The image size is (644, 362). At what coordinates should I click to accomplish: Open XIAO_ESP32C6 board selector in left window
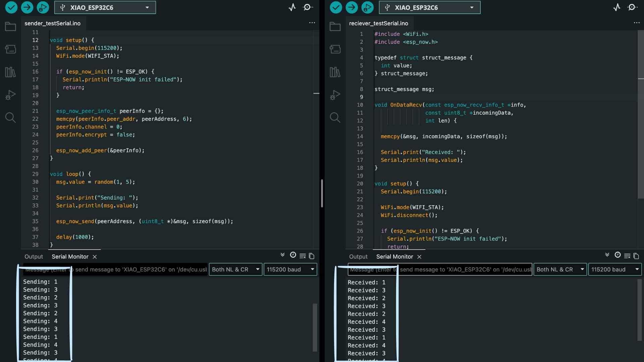tap(105, 7)
